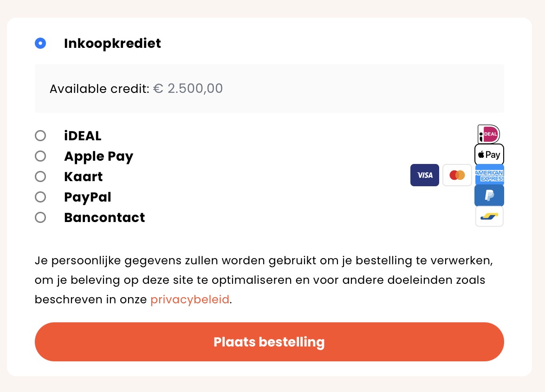This screenshot has height=392, width=545.
Task: Click the Kaart label text
Action: click(84, 176)
